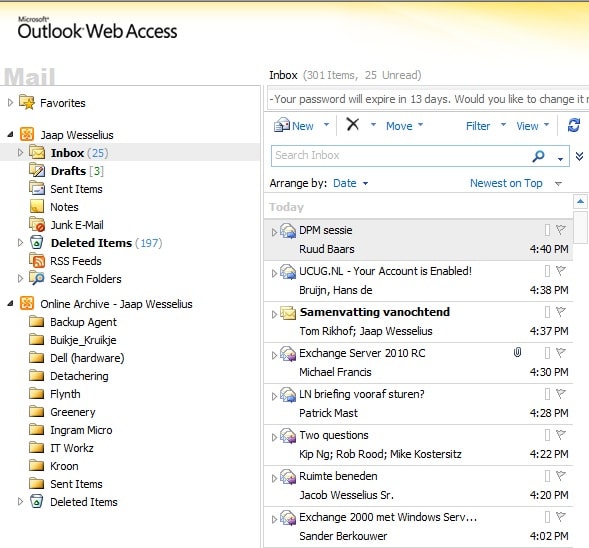This screenshot has width=589, height=548.
Task: Toggle the flag on Samenvatting vanochtend message
Action: 561,311
